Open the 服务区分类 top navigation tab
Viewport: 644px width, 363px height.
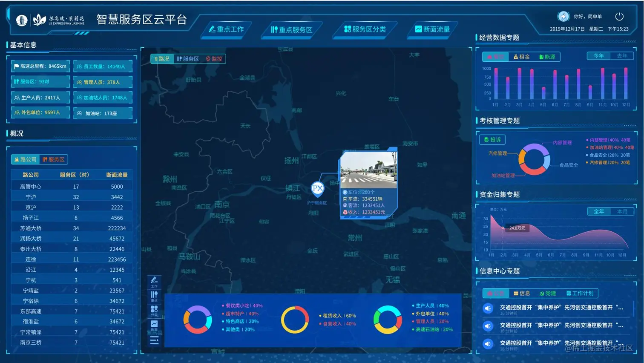pos(365,29)
